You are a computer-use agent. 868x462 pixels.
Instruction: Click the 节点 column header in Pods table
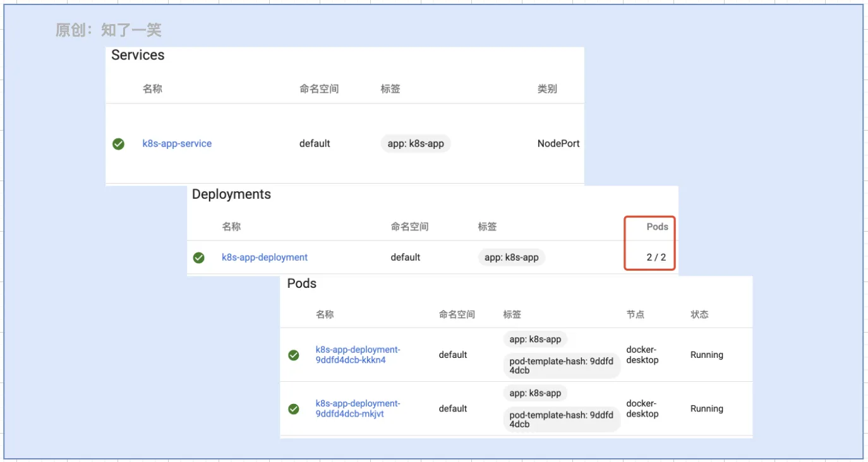point(636,314)
